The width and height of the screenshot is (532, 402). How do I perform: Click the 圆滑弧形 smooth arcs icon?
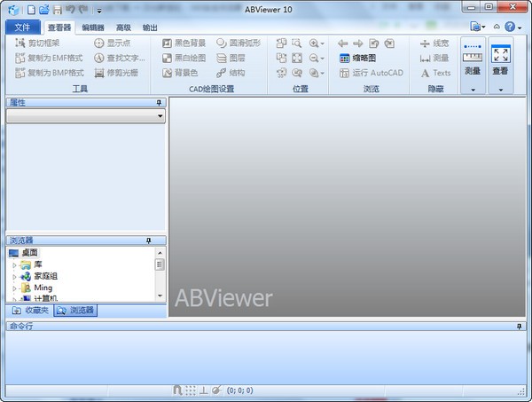click(222, 43)
